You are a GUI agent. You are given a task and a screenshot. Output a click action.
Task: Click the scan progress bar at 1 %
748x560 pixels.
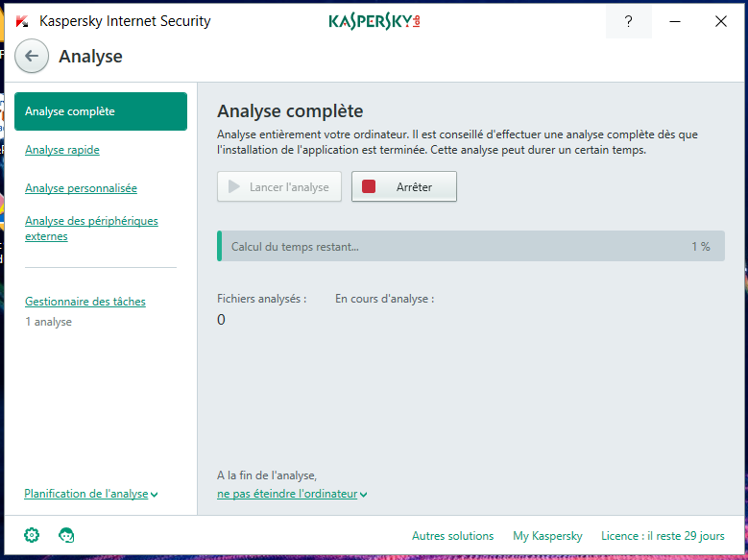[x=471, y=246]
